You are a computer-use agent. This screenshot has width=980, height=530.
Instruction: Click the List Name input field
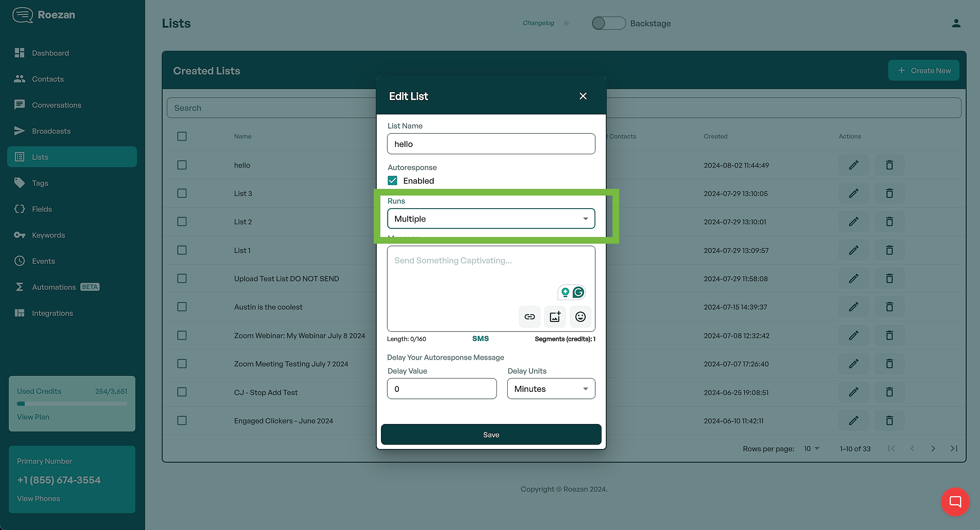coord(491,144)
